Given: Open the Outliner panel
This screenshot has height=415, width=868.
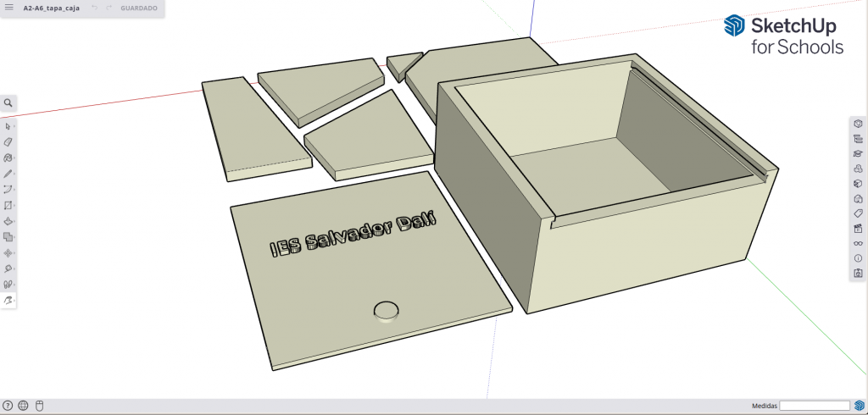Looking at the screenshot, I should coord(858,138).
